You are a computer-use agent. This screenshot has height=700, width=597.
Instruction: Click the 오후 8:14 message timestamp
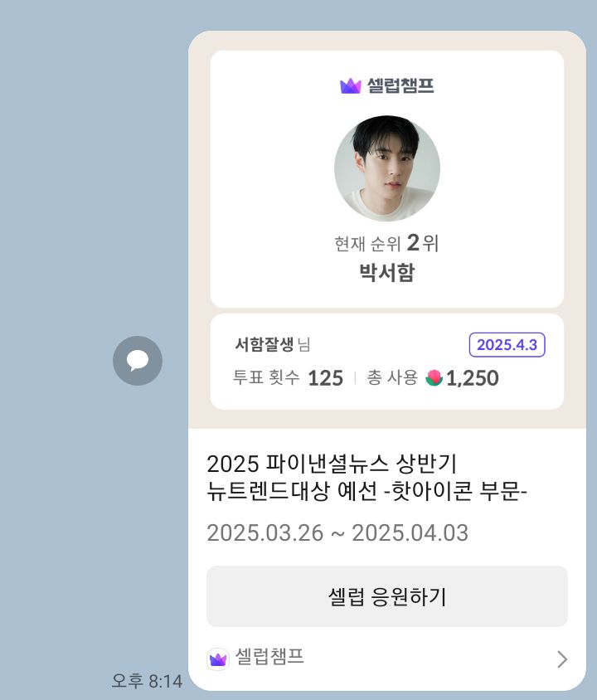coord(147,681)
